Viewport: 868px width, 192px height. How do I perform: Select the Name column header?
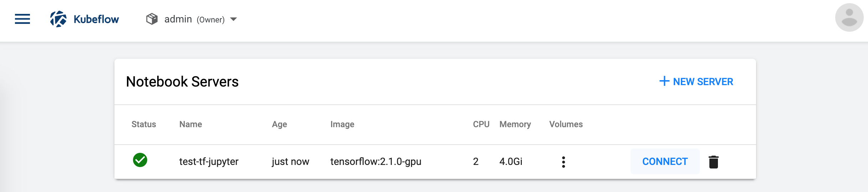191,124
